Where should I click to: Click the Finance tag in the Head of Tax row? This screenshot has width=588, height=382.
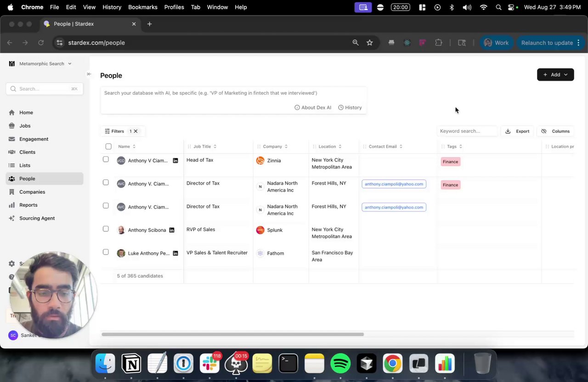[x=450, y=162]
